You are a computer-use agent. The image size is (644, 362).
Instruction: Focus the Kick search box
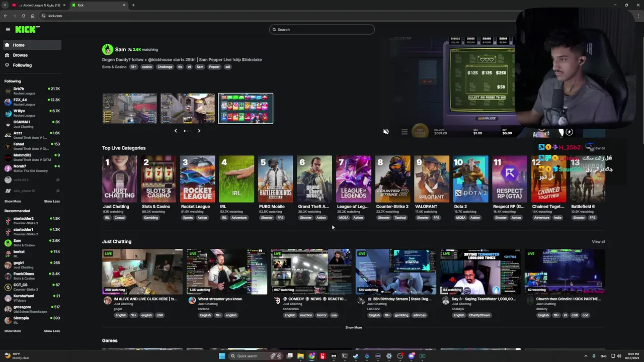pyautogui.click(x=322, y=30)
